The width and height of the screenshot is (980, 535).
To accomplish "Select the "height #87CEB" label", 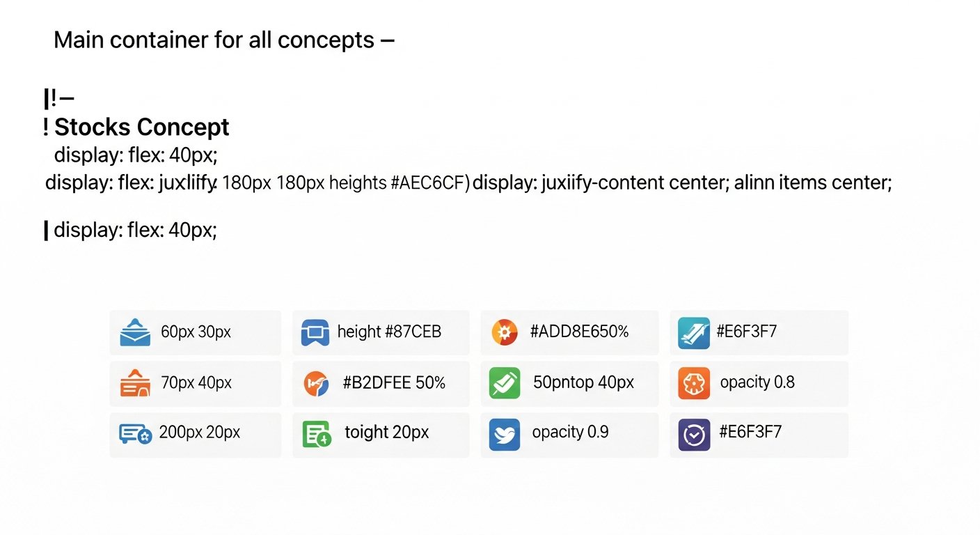I will pyautogui.click(x=389, y=332).
